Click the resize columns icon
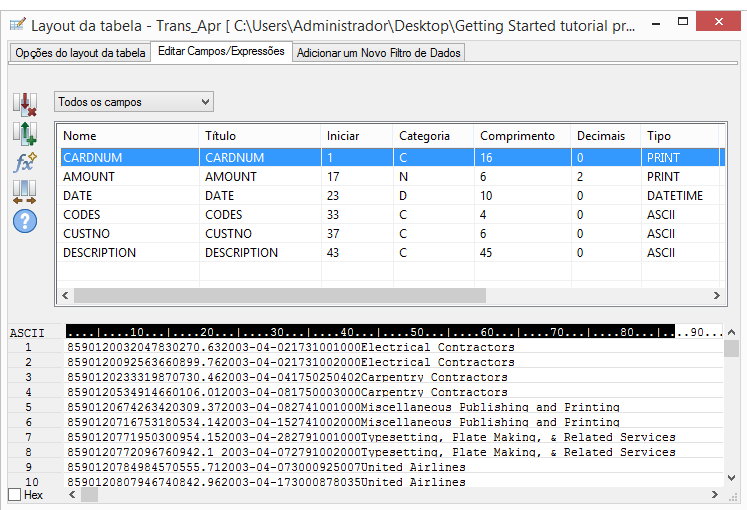Viewport: 747px width, 510px height. coord(24,192)
